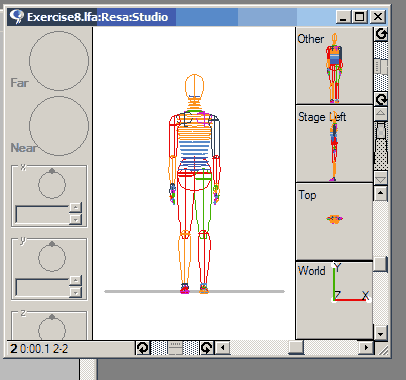
Task: Click the window resize grip corner
Action: click(x=383, y=349)
